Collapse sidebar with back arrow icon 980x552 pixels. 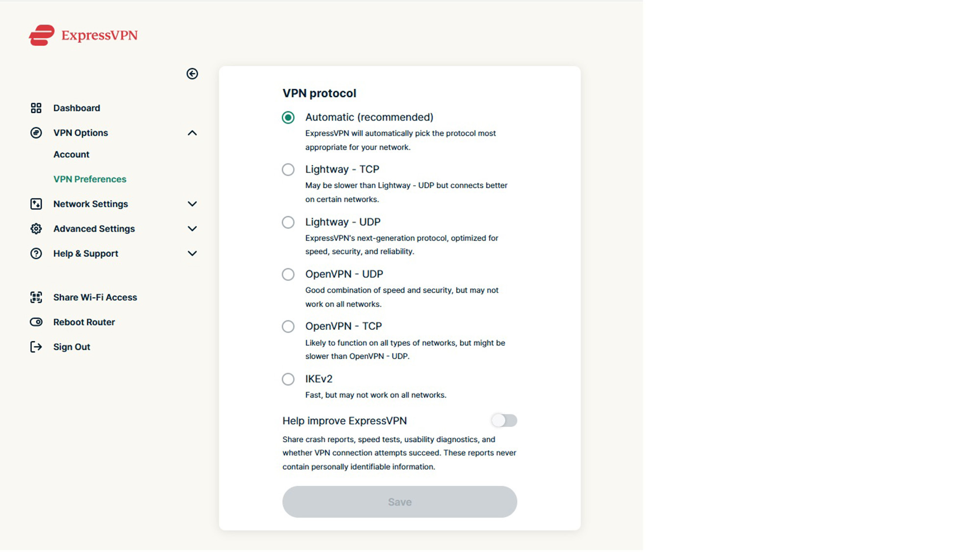pyautogui.click(x=192, y=74)
